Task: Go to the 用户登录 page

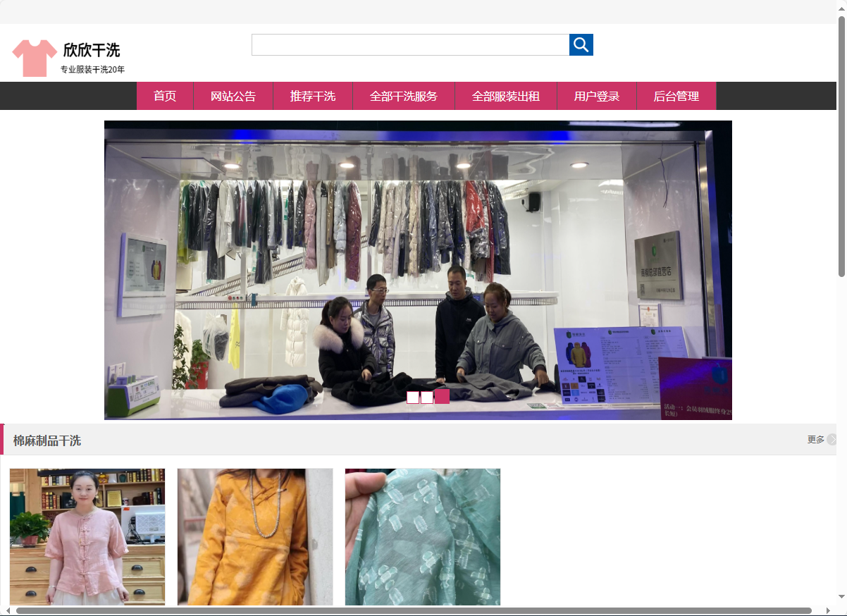Action: point(597,96)
